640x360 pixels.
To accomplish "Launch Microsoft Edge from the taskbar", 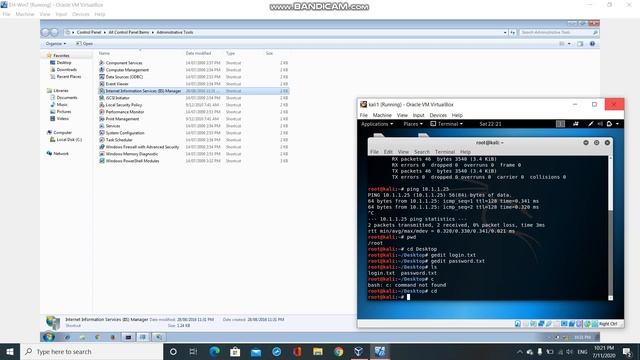I will coord(214,351).
